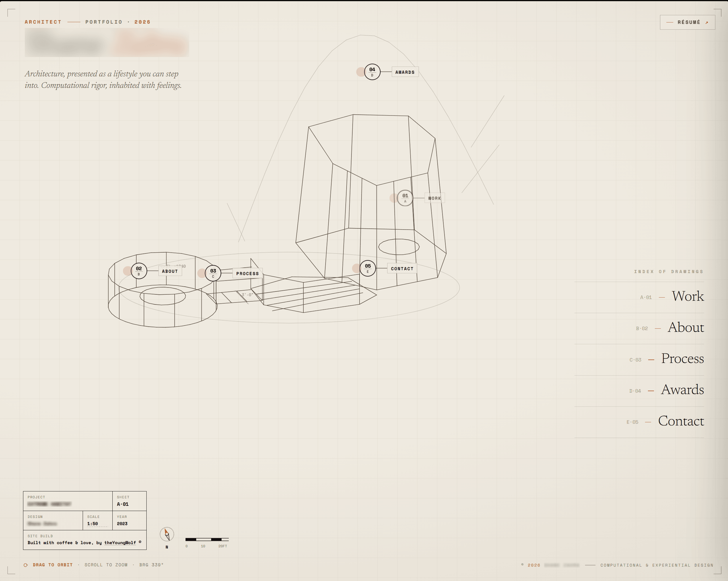Click the sheet number A·01
The image size is (728, 581).
[x=123, y=504]
